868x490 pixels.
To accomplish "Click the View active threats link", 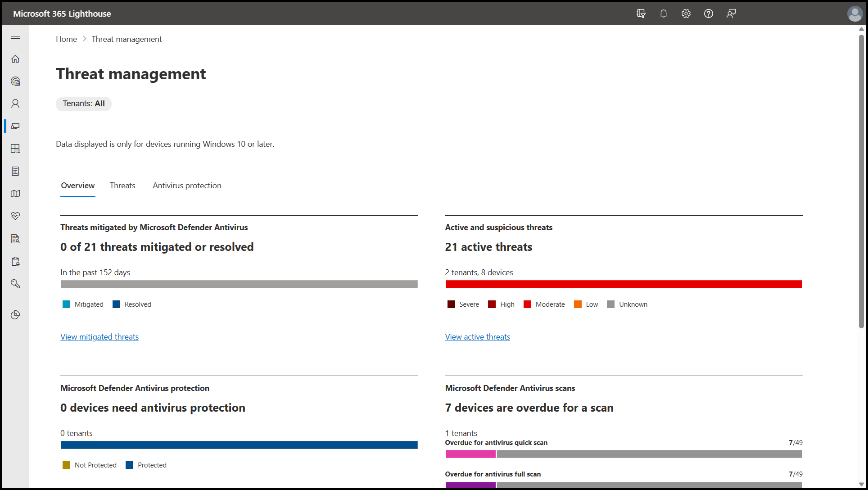I will (x=477, y=337).
